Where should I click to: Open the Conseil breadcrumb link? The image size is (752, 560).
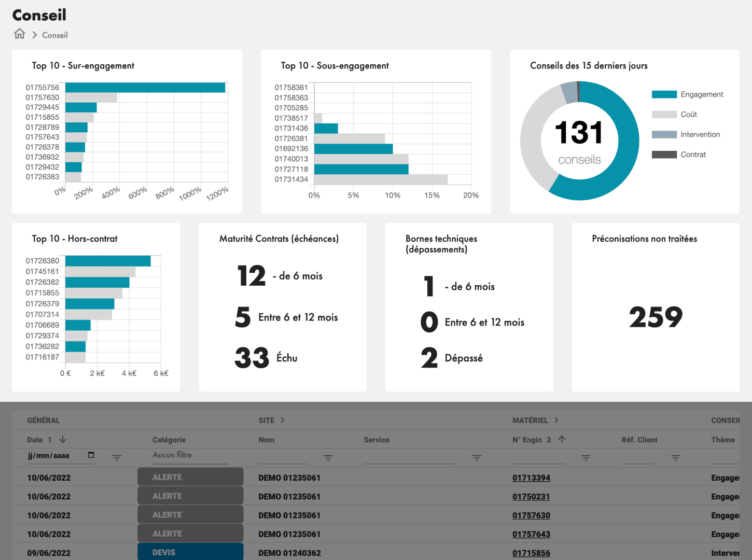55,35
